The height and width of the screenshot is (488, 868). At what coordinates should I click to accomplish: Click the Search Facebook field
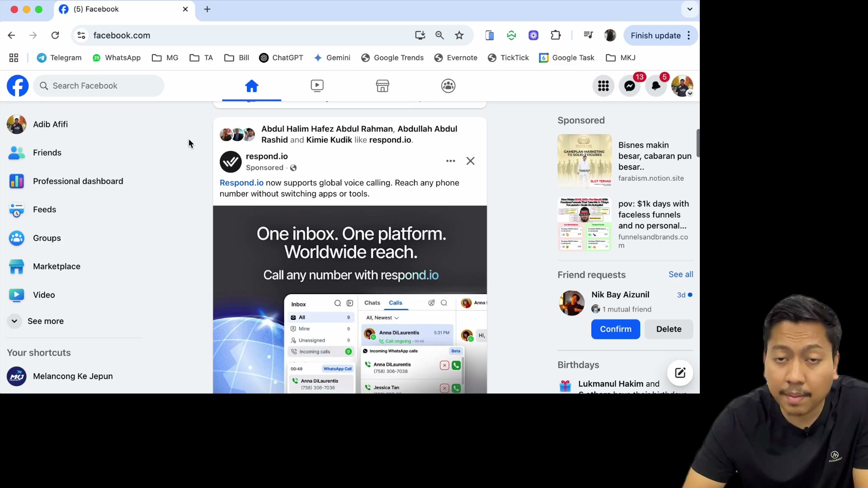pos(99,86)
